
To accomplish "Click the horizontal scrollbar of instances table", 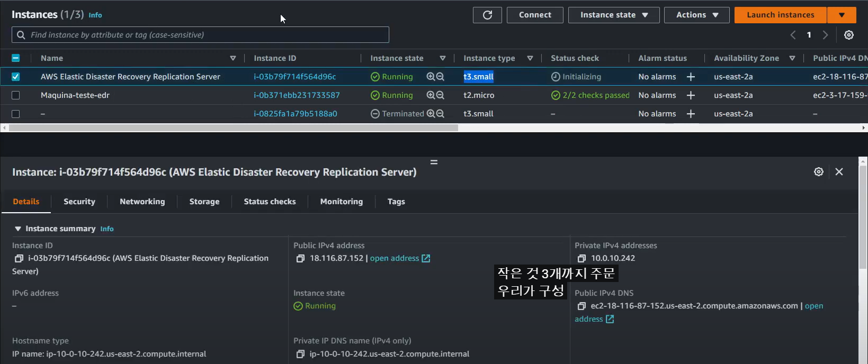I will [x=233, y=128].
